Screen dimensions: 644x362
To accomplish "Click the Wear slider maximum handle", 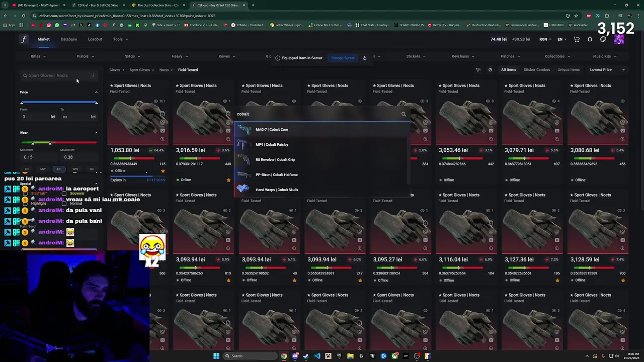I will (50, 143).
